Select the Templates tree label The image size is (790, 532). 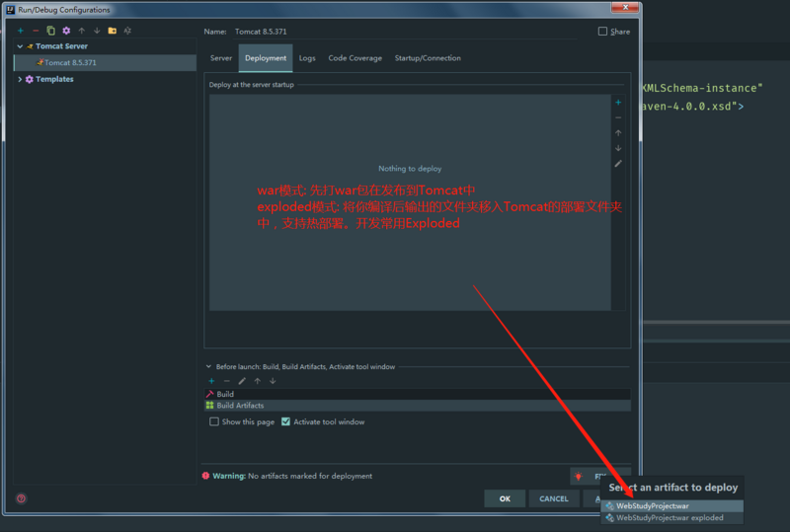(x=54, y=79)
